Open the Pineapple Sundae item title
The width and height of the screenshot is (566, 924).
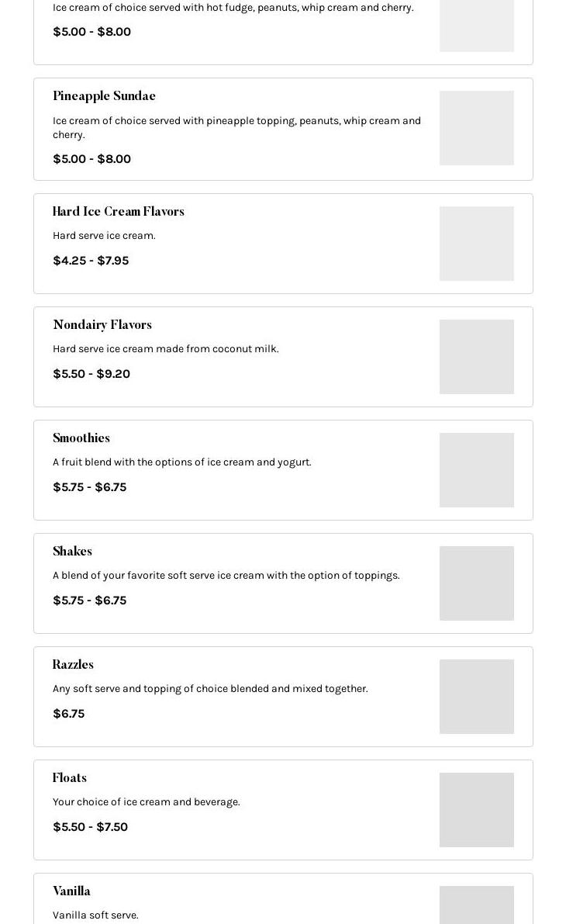tap(104, 96)
